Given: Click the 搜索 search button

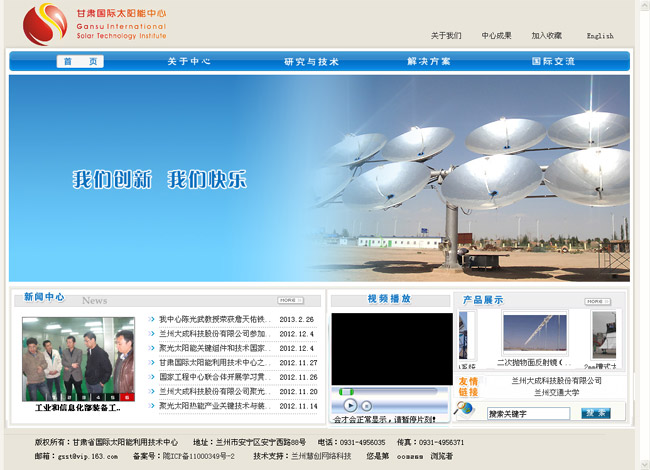Looking at the screenshot, I should 595,413.
